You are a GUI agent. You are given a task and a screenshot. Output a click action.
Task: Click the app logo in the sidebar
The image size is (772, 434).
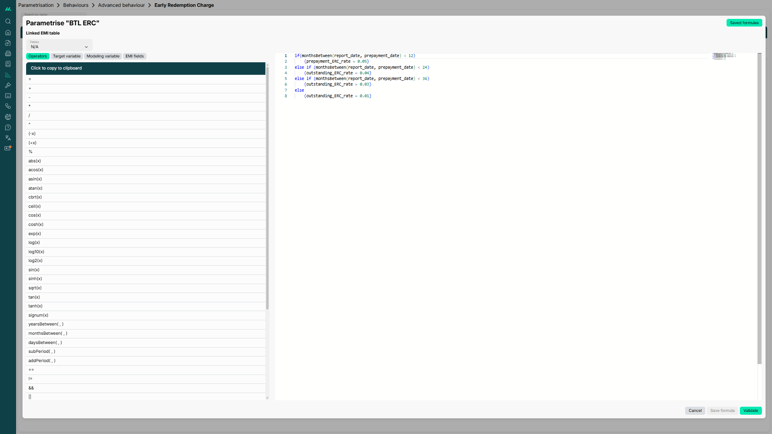tap(8, 9)
